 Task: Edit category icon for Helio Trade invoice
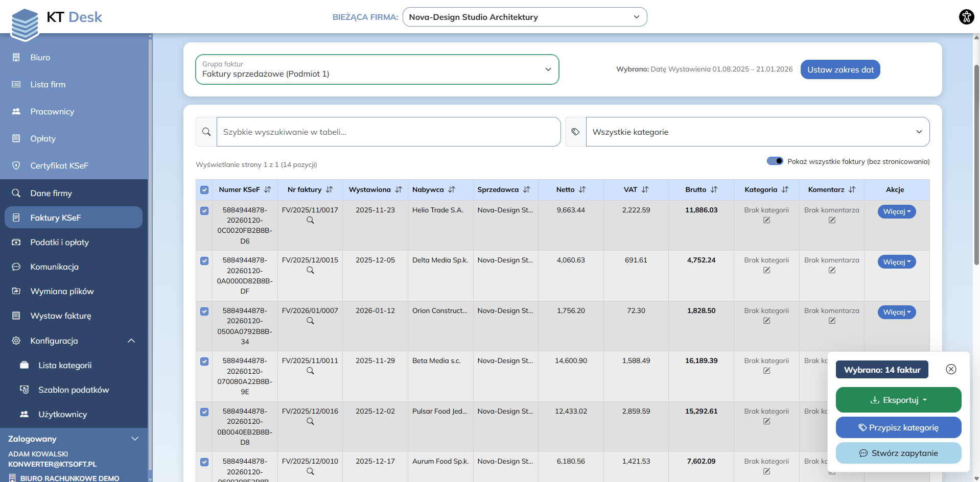(x=766, y=221)
